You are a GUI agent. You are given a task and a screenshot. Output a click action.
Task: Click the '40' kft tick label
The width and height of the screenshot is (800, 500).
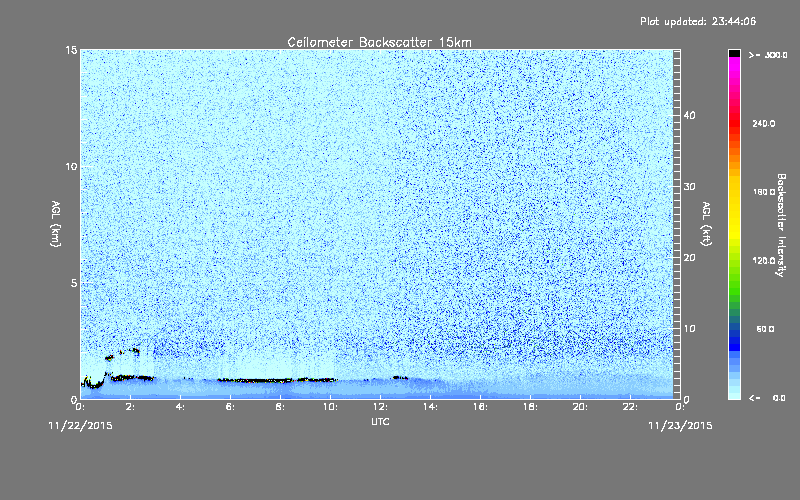pyautogui.click(x=689, y=115)
